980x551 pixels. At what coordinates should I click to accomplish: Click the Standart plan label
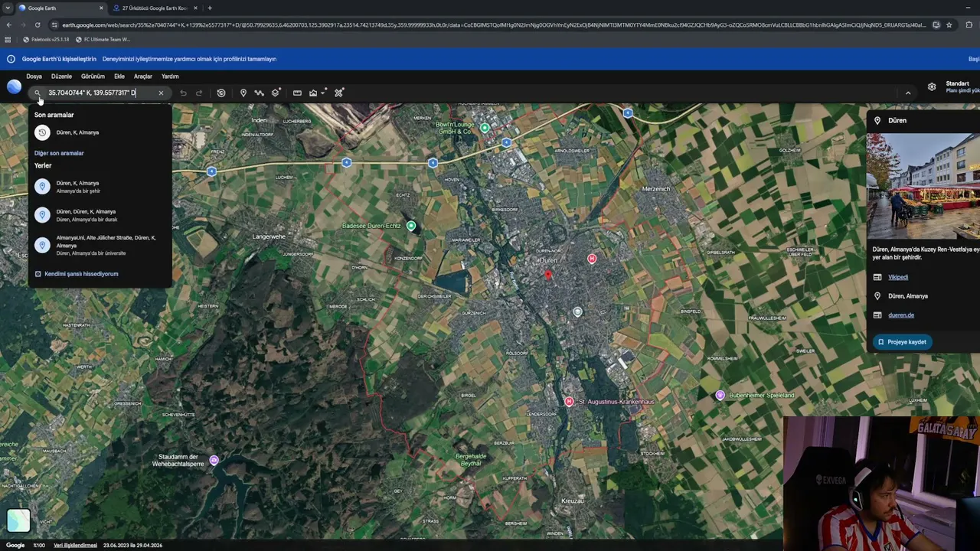pos(958,83)
